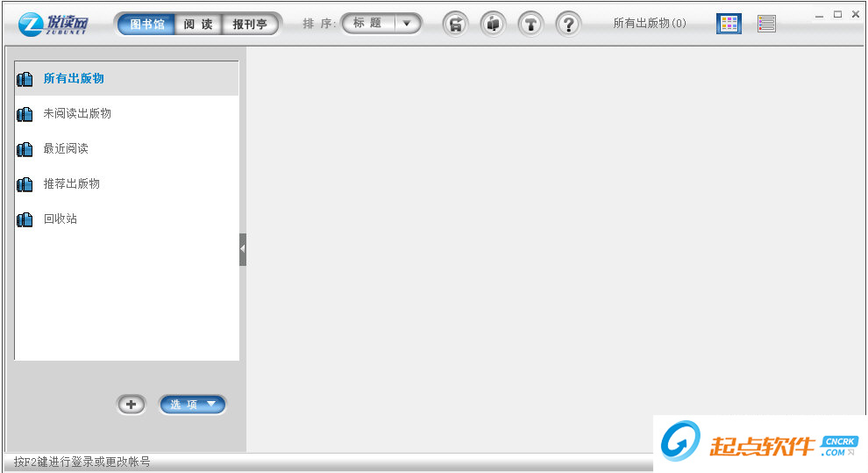This screenshot has width=868, height=473.
Task: Switch to the 图书馆 tab
Action: pos(146,25)
